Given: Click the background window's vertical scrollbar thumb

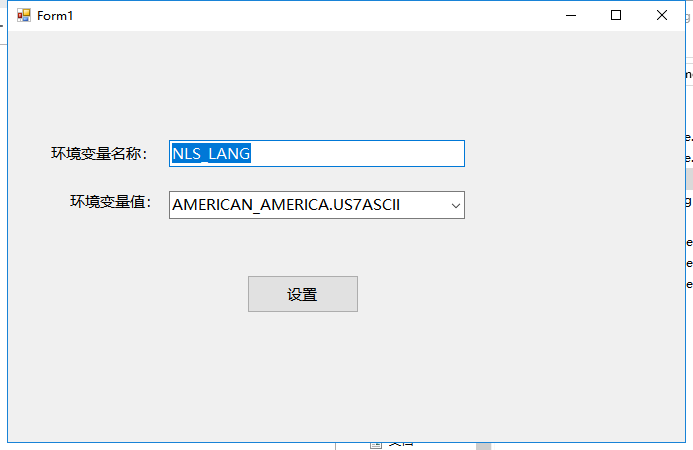Looking at the screenshot, I should coord(688,178).
